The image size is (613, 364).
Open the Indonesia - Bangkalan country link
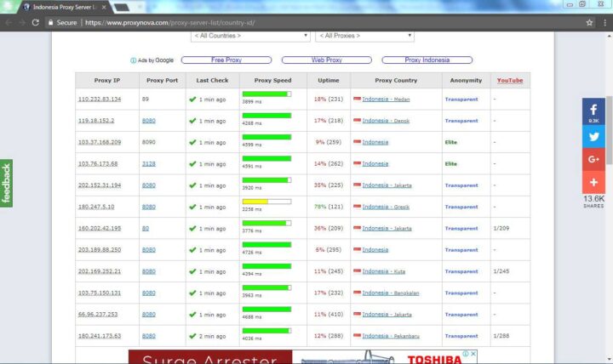pyautogui.click(x=391, y=293)
